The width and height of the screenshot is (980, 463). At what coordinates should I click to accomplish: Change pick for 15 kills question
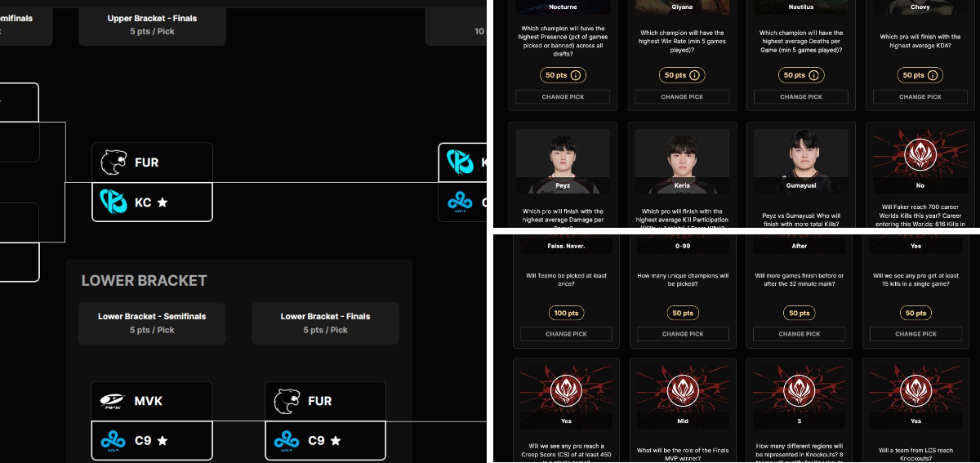pyautogui.click(x=916, y=334)
